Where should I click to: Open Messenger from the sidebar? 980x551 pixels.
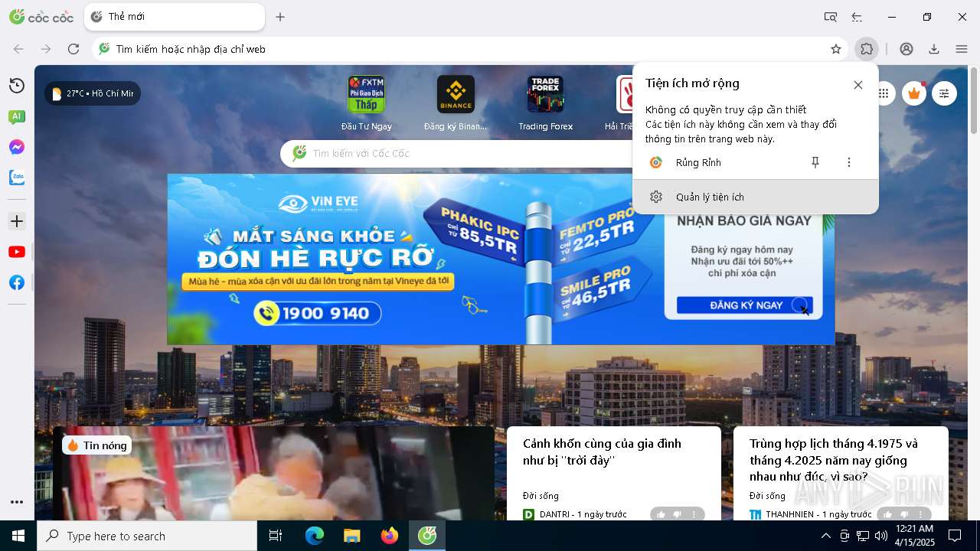(x=16, y=147)
